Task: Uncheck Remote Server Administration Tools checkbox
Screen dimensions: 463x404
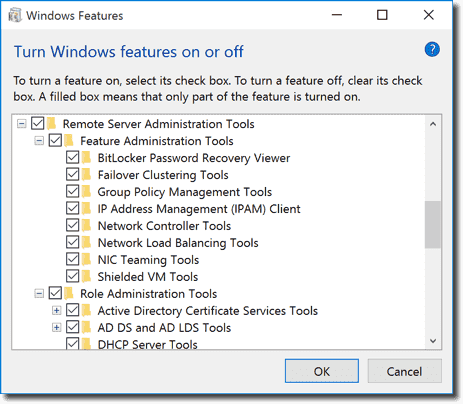Action: tap(38, 123)
